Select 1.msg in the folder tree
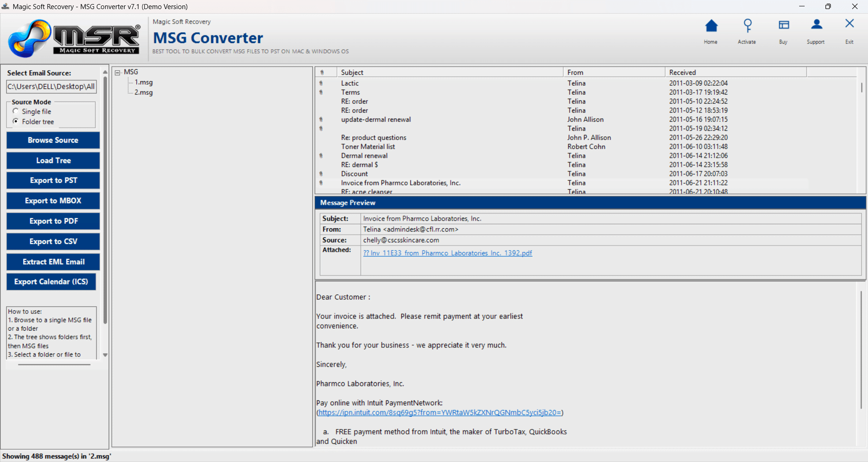Viewport: 868px width, 462px height. [x=144, y=82]
